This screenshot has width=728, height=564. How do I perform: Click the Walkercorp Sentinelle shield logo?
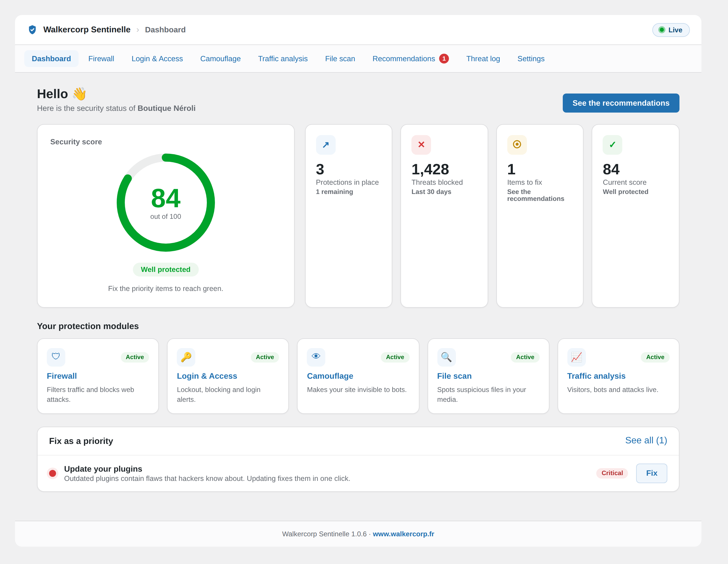[x=32, y=30]
